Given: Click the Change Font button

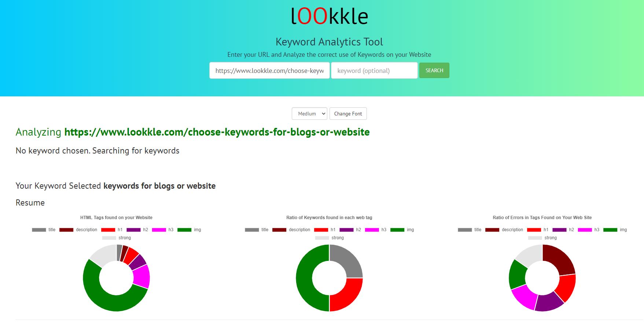Looking at the screenshot, I should [x=348, y=114].
